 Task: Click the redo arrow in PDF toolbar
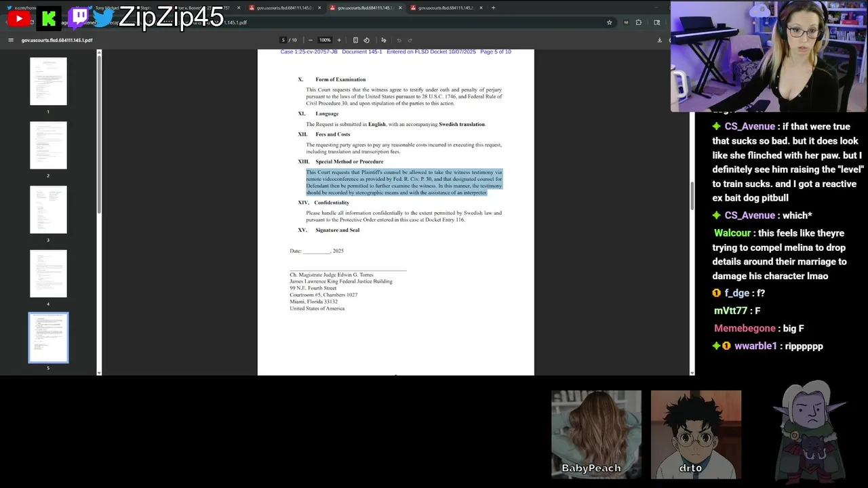coord(410,40)
